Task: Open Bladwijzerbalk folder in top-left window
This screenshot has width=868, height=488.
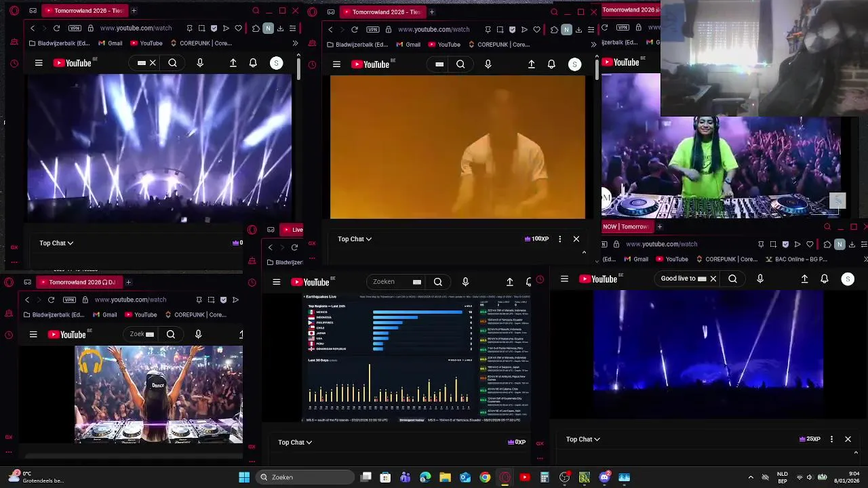Action: coord(60,43)
